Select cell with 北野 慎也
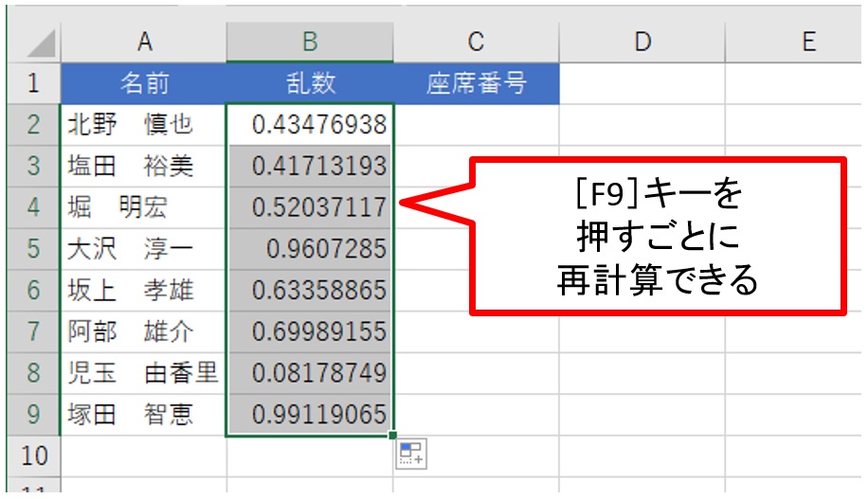Image resolution: width=868 pixels, height=499 pixels. point(144,124)
